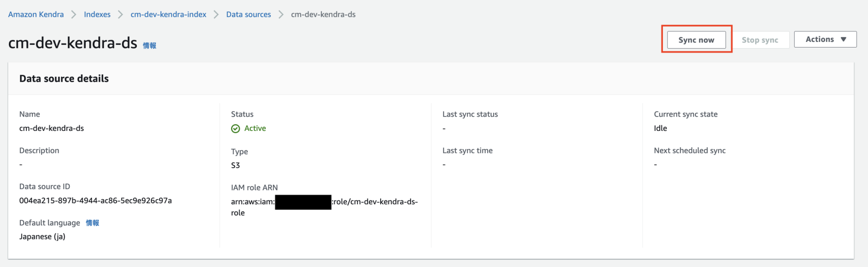Viewport: 868px width, 267px height.
Task: Click the 情報 link beside Default language
Action: [92, 222]
